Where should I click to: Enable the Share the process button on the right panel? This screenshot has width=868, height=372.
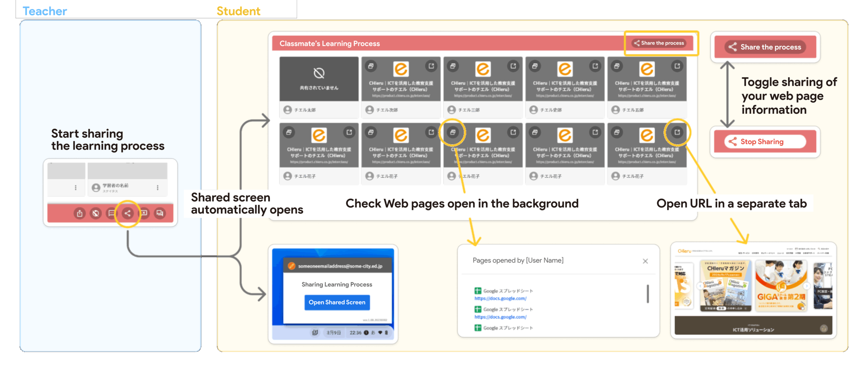pos(765,47)
